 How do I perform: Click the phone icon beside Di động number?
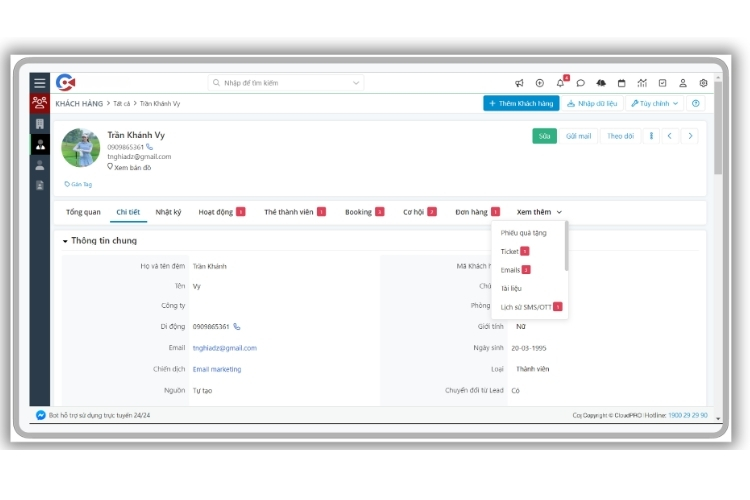pyautogui.click(x=237, y=327)
